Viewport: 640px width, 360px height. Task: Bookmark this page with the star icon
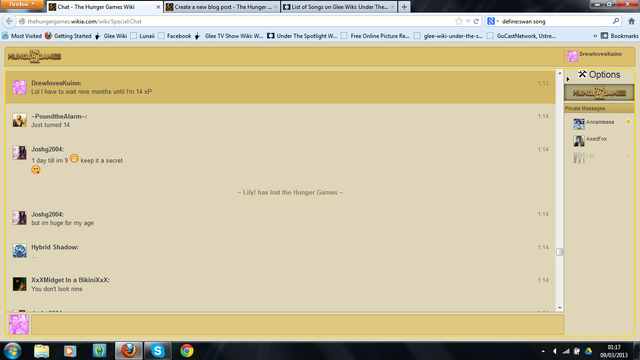[x=459, y=21]
